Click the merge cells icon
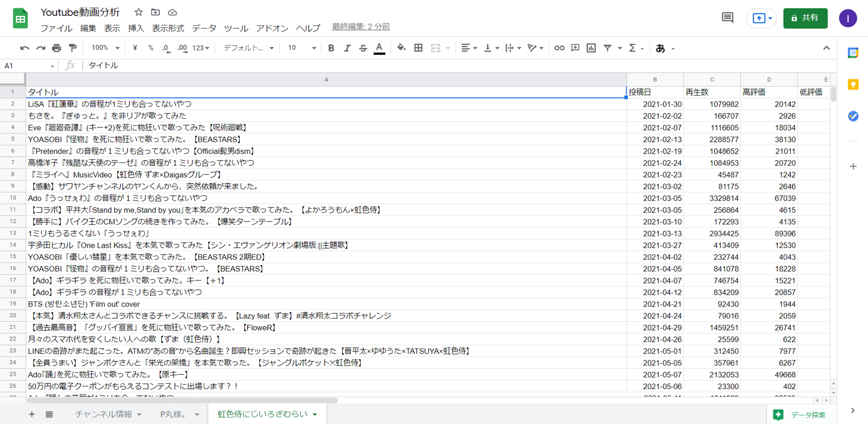The height and width of the screenshot is (424, 868). click(x=436, y=48)
